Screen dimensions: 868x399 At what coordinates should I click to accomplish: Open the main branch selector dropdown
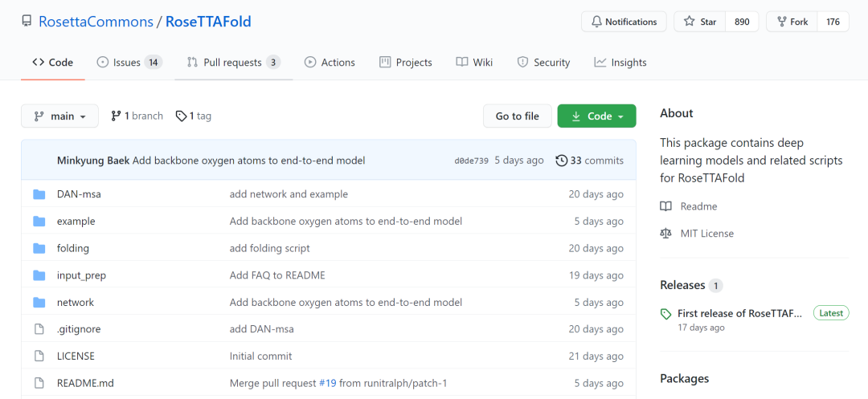coord(59,116)
